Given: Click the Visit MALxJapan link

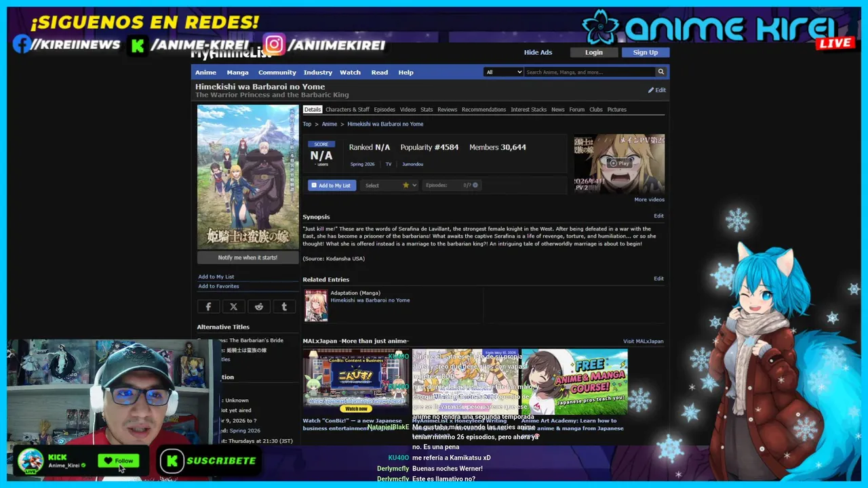Looking at the screenshot, I should pos(643,341).
